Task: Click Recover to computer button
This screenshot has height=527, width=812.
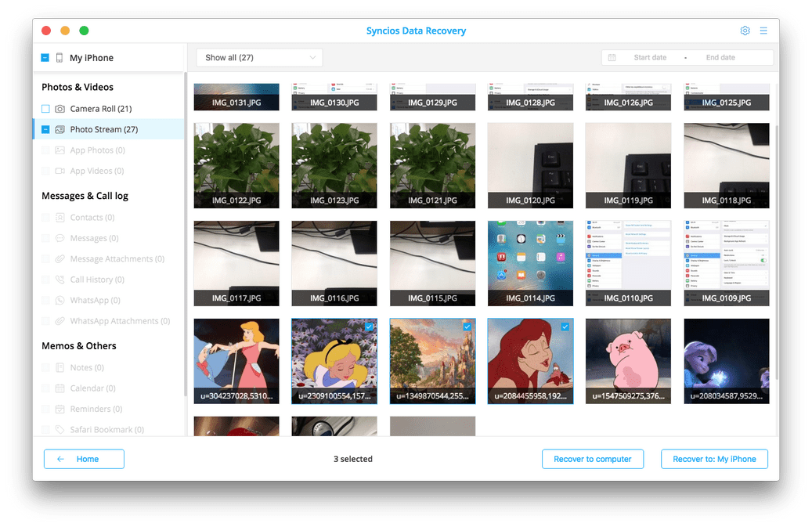Action: 593,459
